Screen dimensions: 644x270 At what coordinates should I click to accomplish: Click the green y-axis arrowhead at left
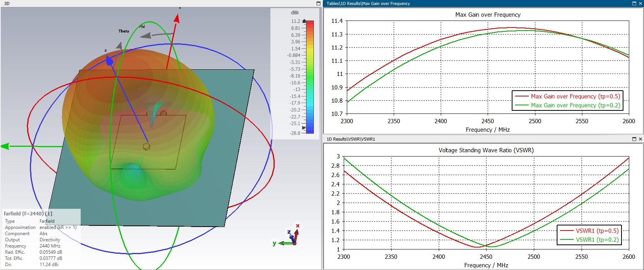(5, 146)
